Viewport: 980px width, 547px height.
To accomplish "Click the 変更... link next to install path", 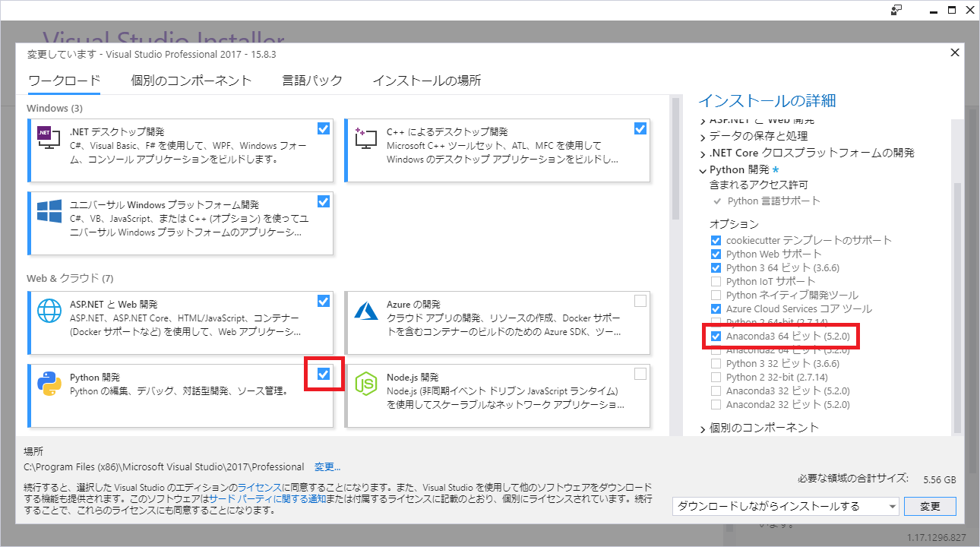I will [x=327, y=466].
